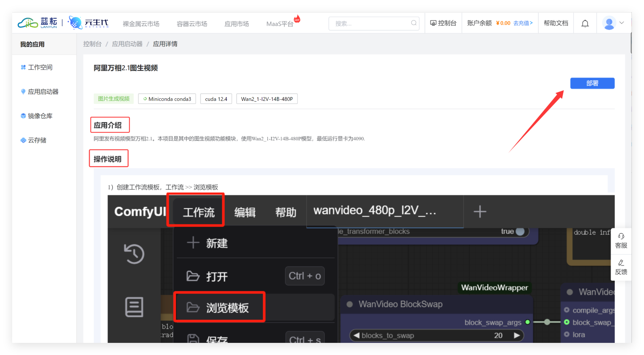Click the Metagen 元生代 logo
The width and height of the screenshot is (644, 355).
pyautogui.click(x=88, y=23)
